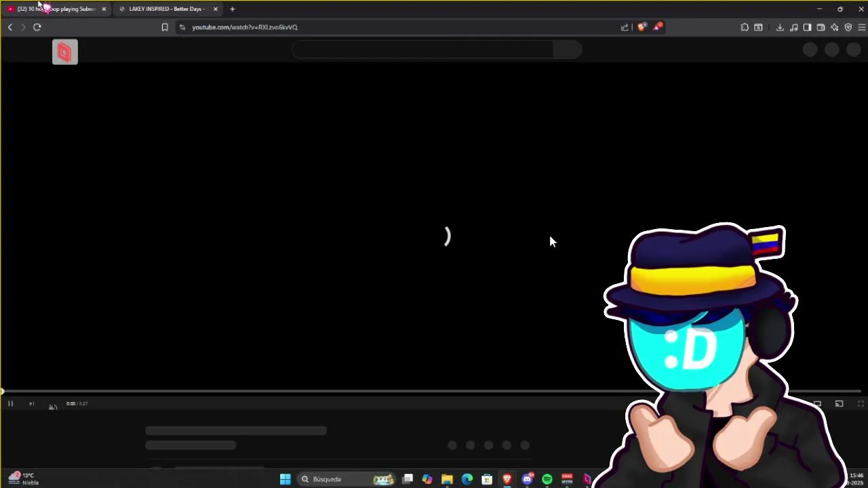Open Discord from the taskbar
The image size is (868, 488).
click(x=527, y=479)
